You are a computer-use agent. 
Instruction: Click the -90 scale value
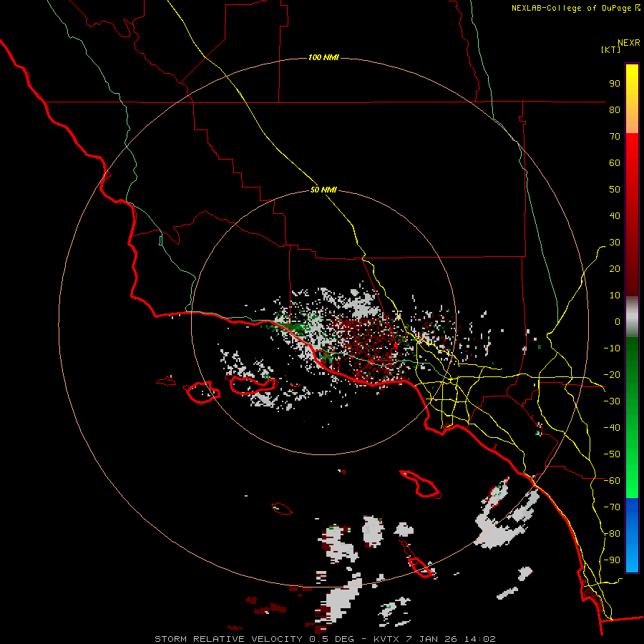pyautogui.click(x=612, y=560)
